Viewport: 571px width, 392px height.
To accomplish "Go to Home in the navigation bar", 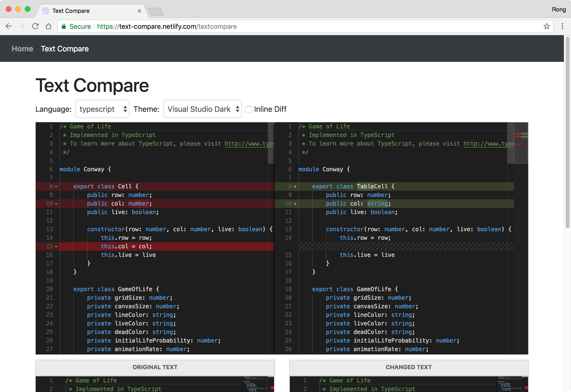I will coord(22,49).
